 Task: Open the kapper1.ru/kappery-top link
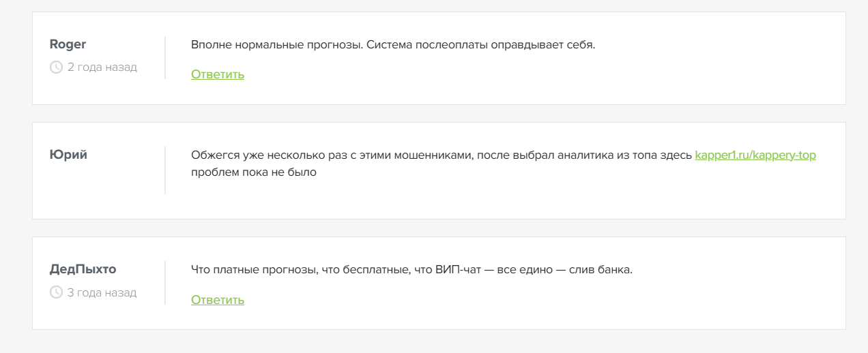pos(755,155)
